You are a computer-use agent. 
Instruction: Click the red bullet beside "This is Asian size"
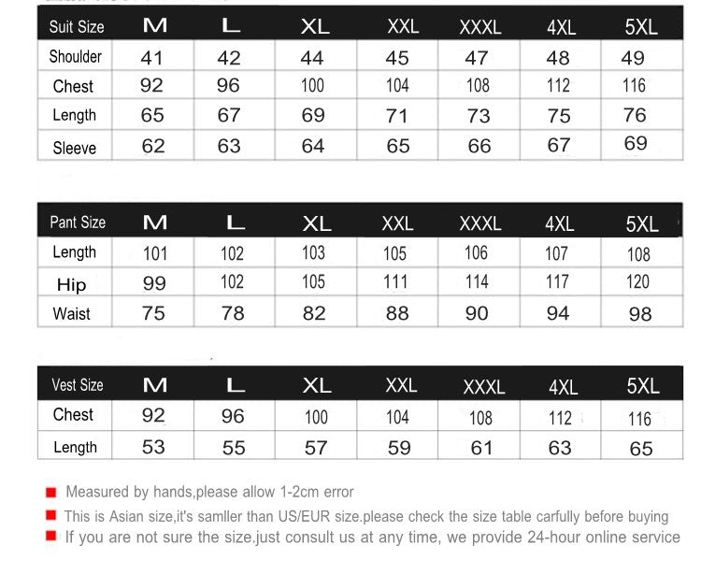pyautogui.click(x=50, y=516)
